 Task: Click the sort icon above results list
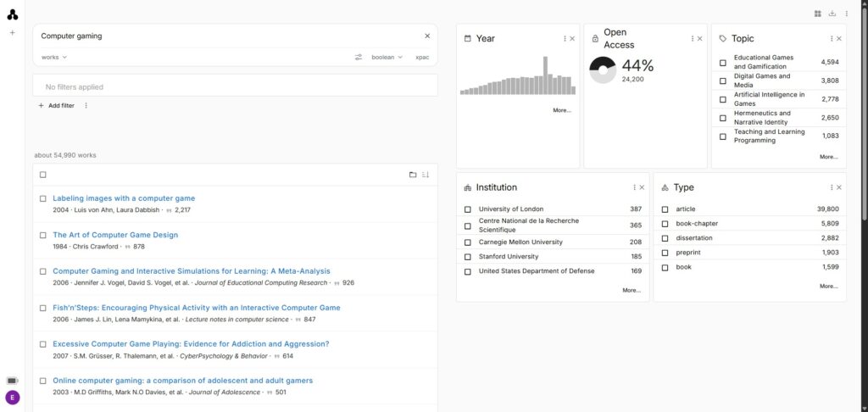tap(426, 175)
